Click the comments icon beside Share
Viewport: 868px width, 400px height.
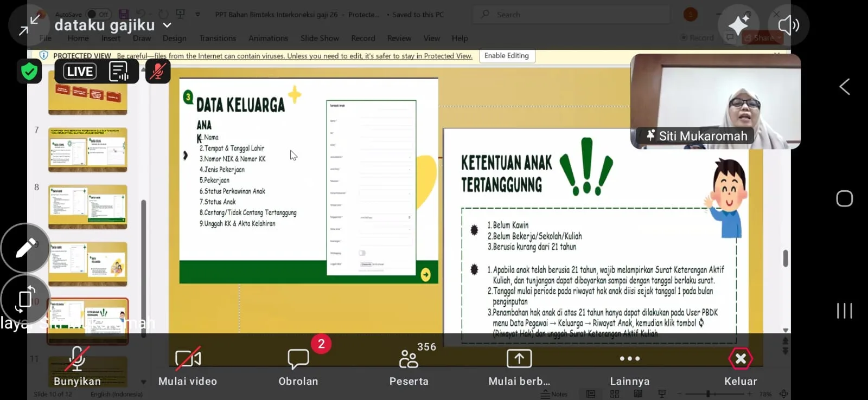pos(730,37)
